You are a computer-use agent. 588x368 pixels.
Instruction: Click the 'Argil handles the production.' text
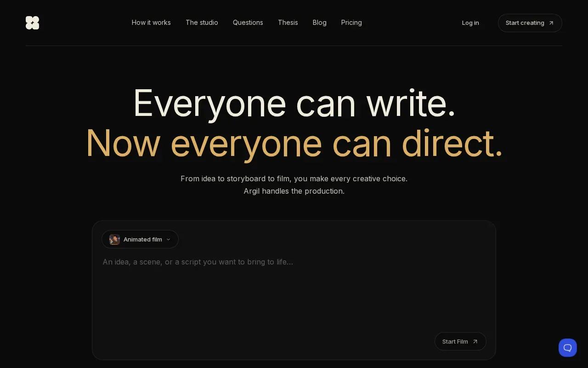pos(294,191)
